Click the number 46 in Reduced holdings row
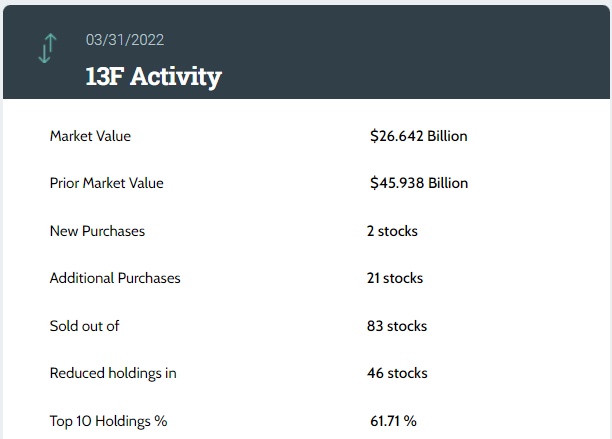 point(375,373)
